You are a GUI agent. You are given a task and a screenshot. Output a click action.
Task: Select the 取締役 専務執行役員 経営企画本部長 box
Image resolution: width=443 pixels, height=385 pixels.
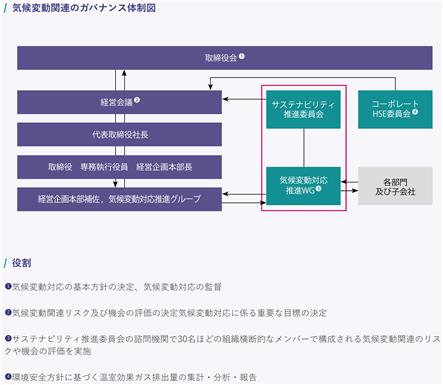pyautogui.click(x=119, y=167)
